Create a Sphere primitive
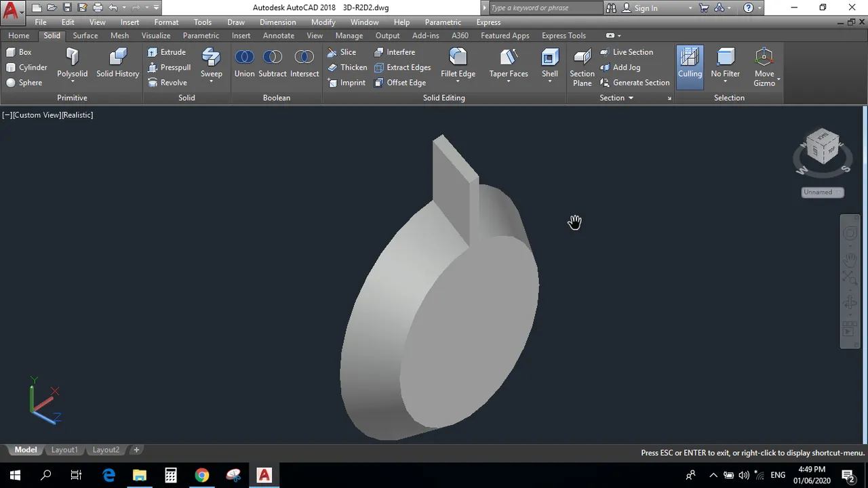Viewport: 868px width, 488px height. pyautogui.click(x=24, y=83)
